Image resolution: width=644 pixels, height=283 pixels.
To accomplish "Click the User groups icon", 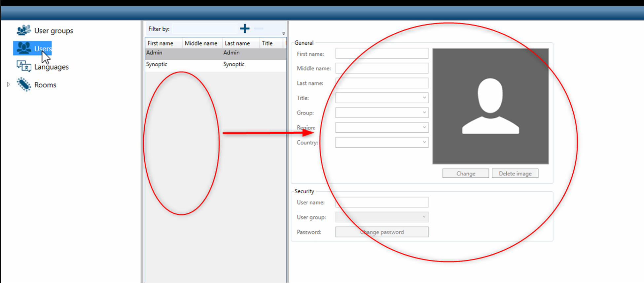I will tap(24, 30).
